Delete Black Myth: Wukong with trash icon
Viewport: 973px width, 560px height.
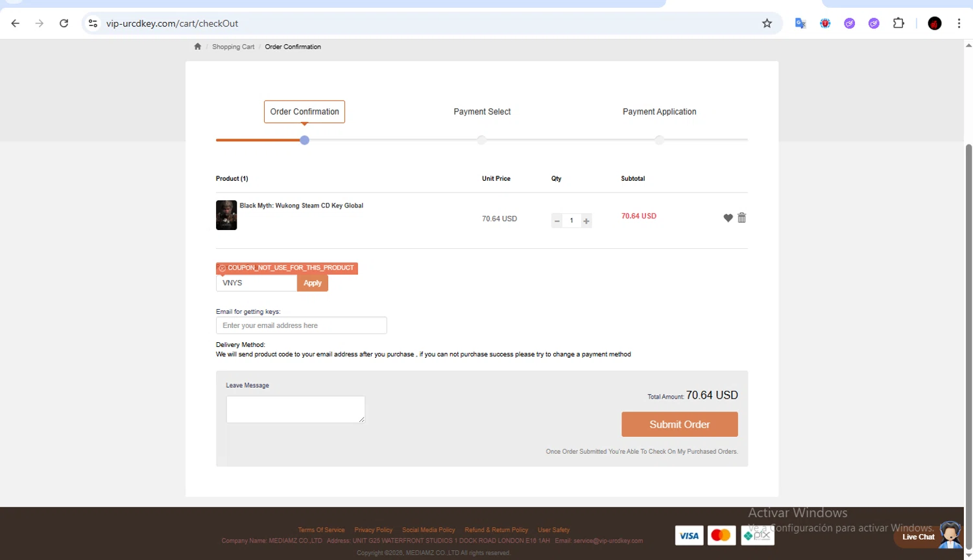742,218
